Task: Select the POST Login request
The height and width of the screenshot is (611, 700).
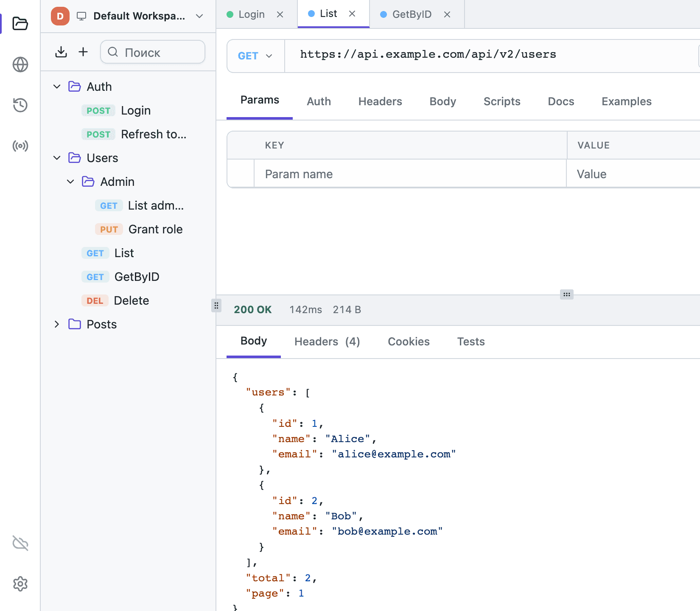Action: [127, 110]
